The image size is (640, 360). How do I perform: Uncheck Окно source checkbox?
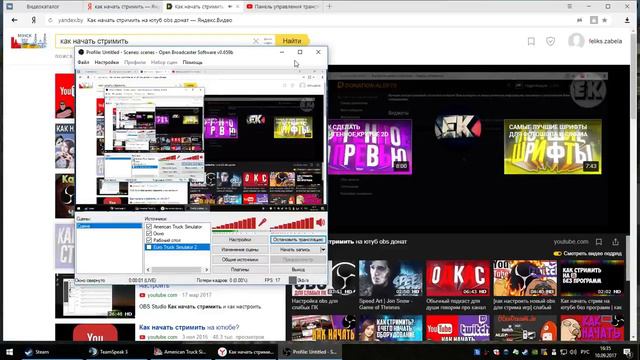tap(149, 233)
